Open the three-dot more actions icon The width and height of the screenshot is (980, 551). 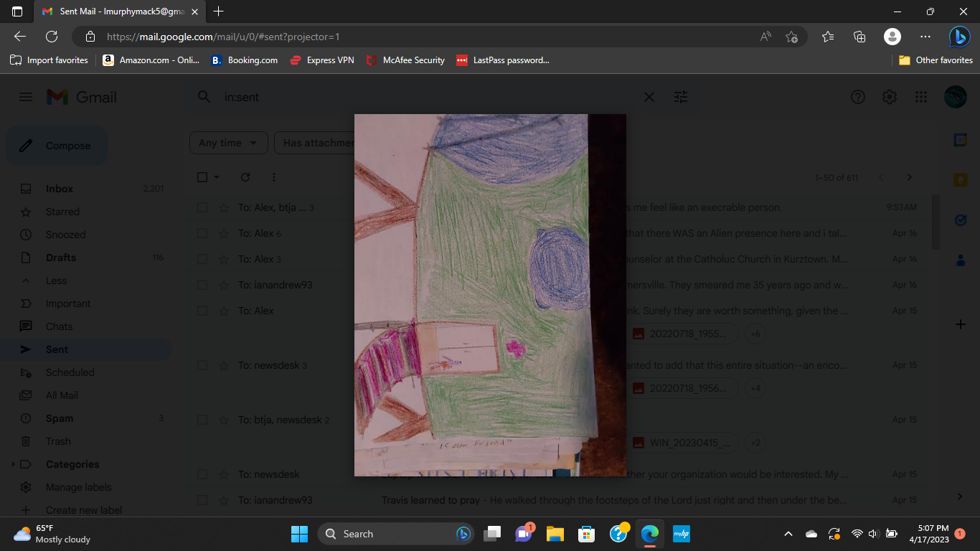pos(273,177)
